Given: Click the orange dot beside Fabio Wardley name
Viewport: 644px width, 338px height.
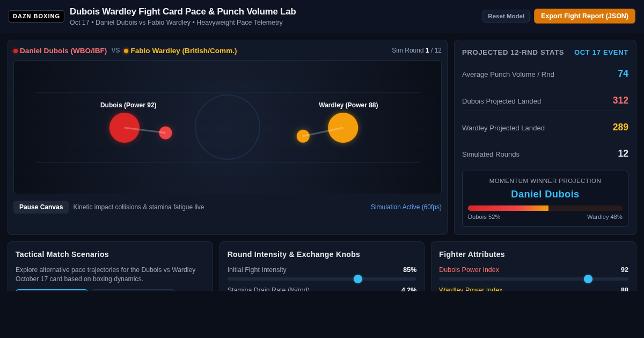Looking at the screenshot, I should pyautogui.click(x=126, y=51).
